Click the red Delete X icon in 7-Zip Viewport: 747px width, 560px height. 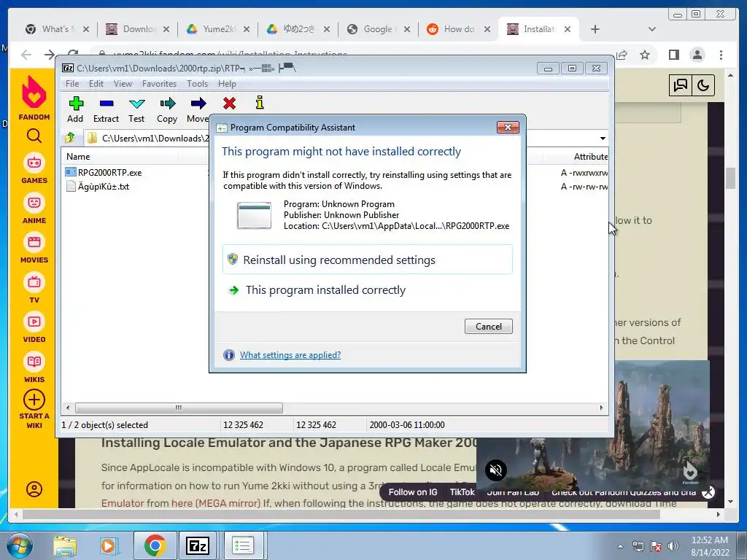229,103
